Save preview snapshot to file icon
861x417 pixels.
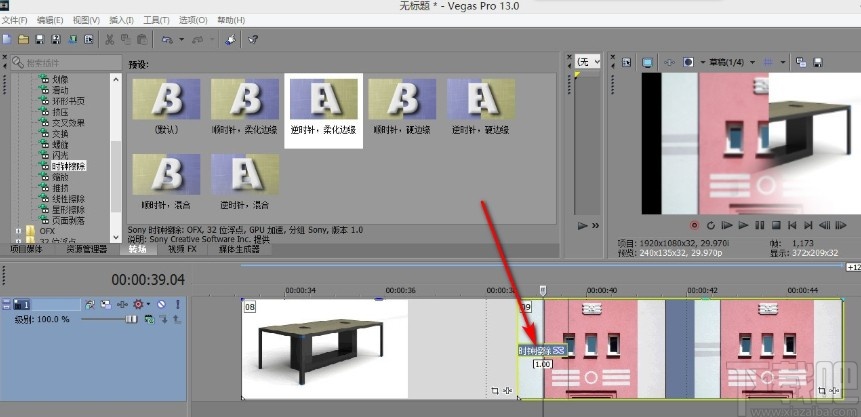pos(818,62)
